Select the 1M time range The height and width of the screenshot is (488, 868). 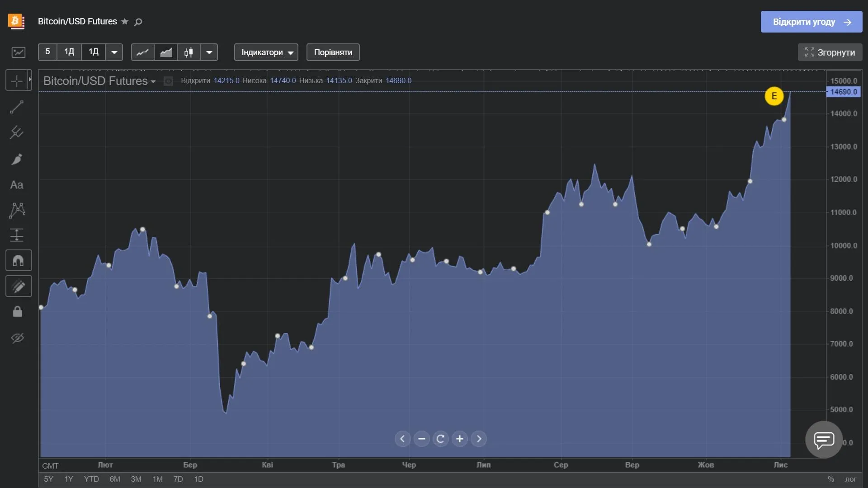[x=158, y=479]
